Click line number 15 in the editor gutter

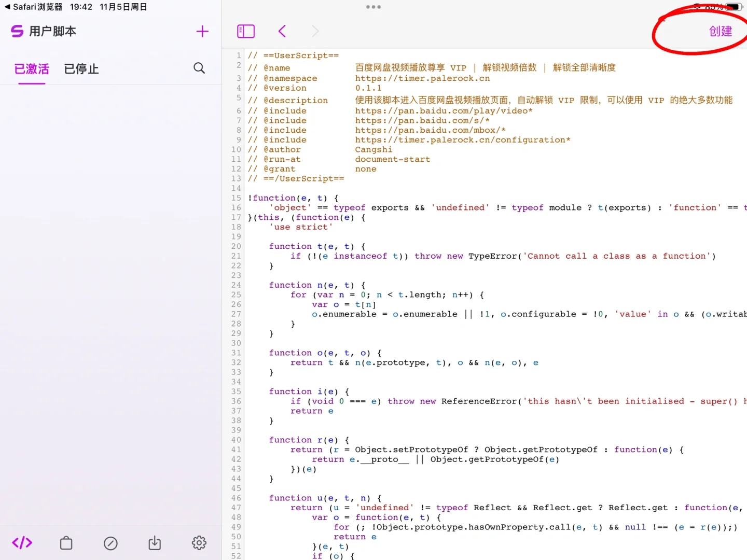coord(236,198)
